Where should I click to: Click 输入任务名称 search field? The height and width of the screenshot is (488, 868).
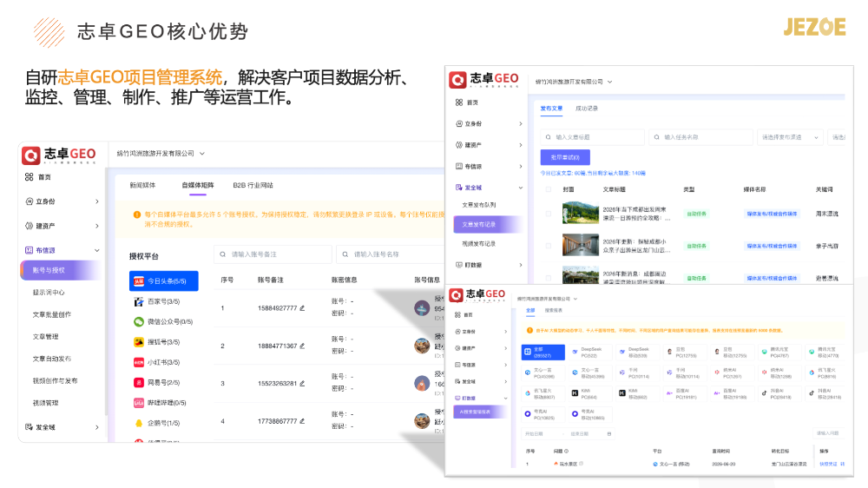tap(700, 137)
